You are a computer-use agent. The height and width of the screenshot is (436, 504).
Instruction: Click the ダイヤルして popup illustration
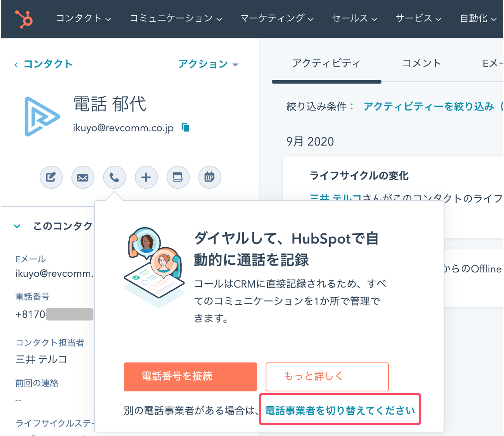pos(154,267)
